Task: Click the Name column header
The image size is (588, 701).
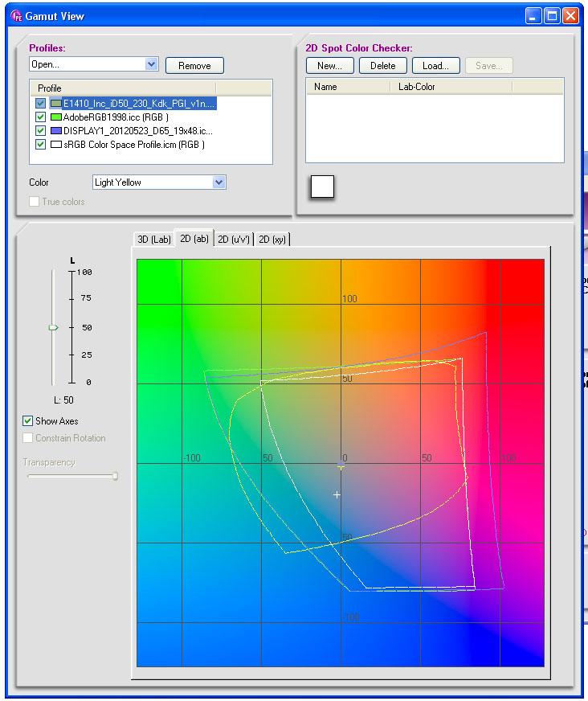Action: 348,87
